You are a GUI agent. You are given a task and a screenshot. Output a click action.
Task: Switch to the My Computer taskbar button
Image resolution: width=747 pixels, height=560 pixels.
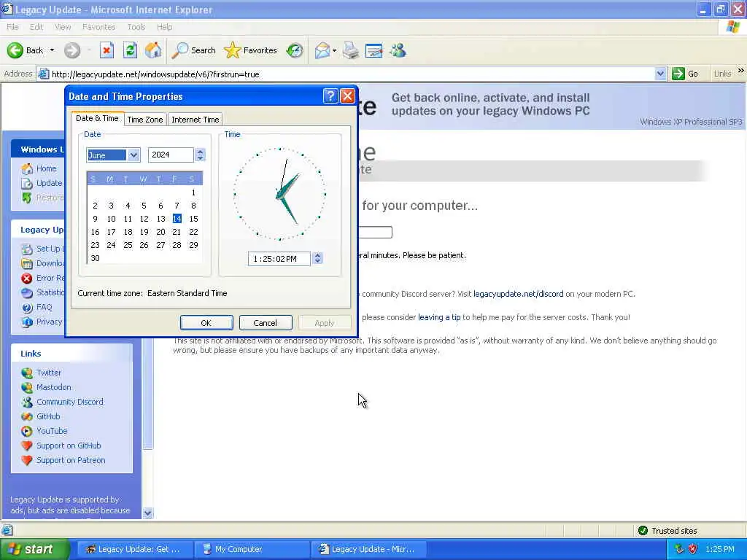coord(252,549)
